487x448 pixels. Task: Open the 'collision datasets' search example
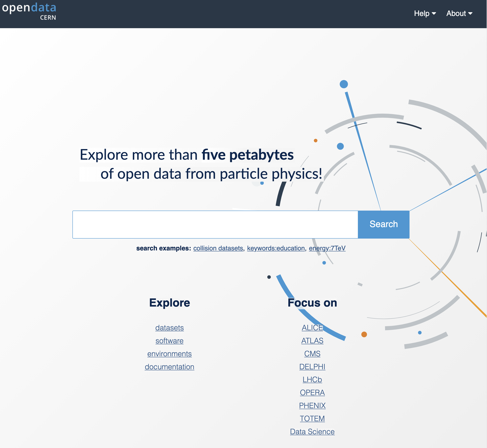pos(218,248)
